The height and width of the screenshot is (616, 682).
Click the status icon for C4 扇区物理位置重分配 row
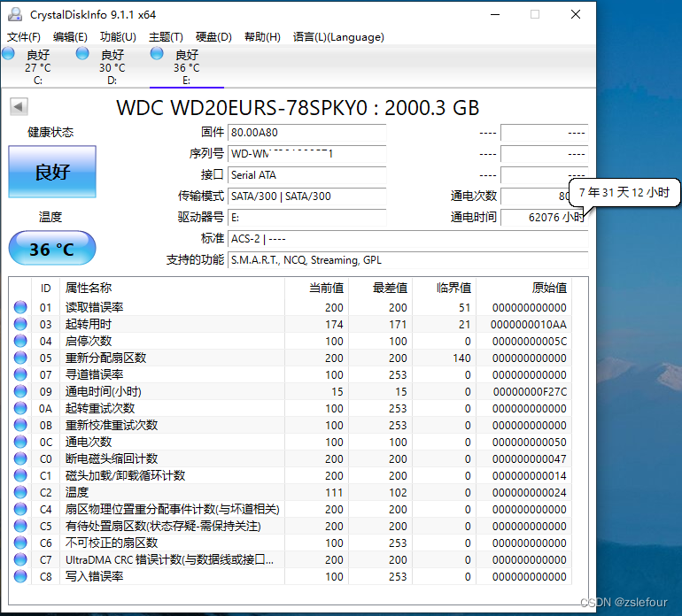click(x=20, y=509)
